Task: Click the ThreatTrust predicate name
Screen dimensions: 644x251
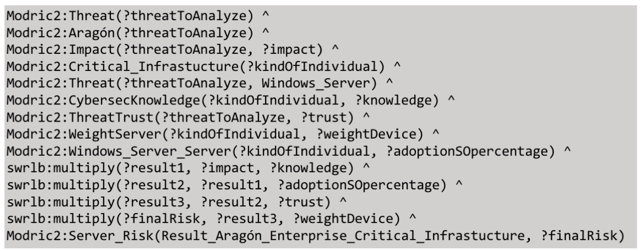Action: point(111,117)
